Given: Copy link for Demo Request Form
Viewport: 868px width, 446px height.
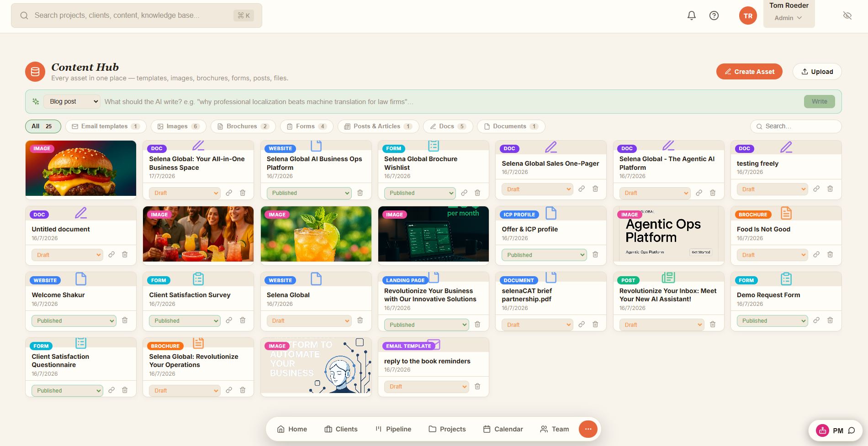Looking at the screenshot, I should coord(816,320).
